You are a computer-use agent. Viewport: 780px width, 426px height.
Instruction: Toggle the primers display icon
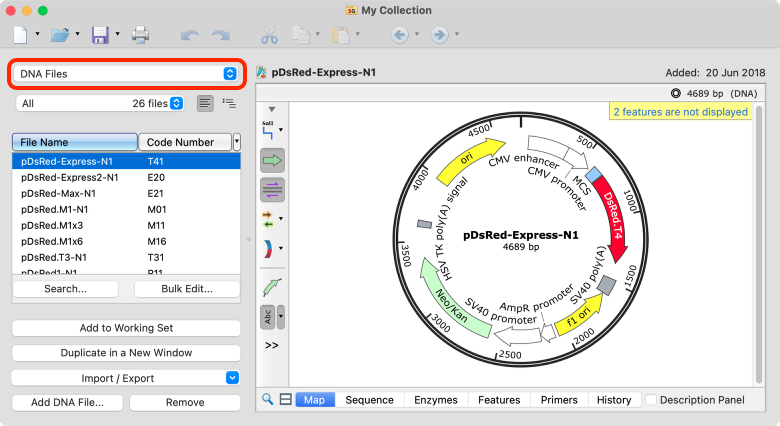(272, 190)
